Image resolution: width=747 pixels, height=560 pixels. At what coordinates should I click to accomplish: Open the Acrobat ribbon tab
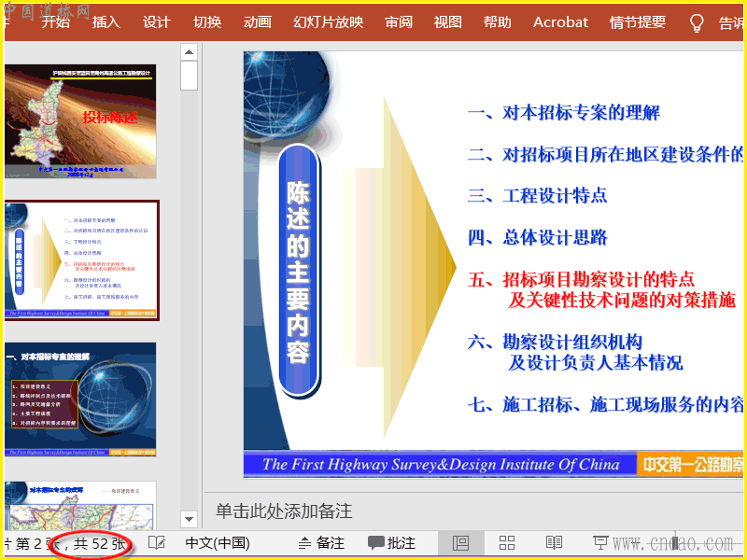click(561, 21)
